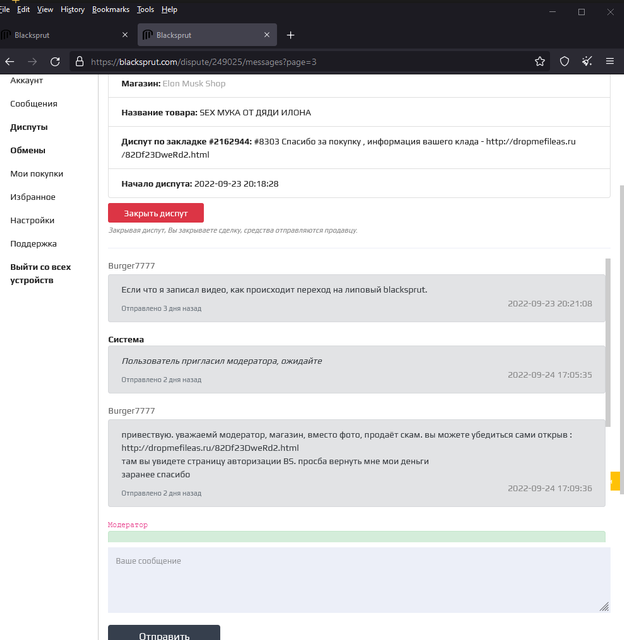The height and width of the screenshot is (640, 624).
Task: Minimize the browser window
Action: [x=552, y=12]
